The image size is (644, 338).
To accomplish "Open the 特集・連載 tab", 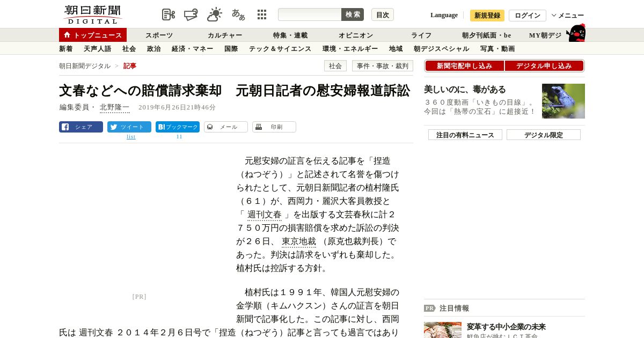I will [290, 35].
